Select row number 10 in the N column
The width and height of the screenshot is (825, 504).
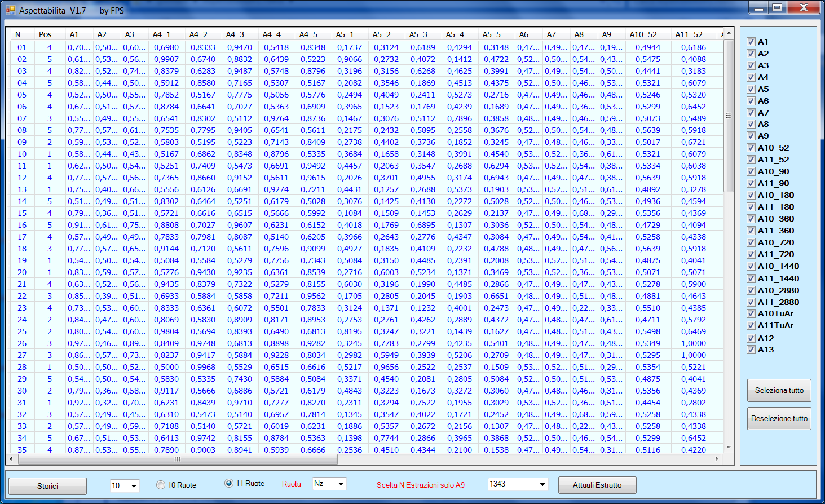[x=22, y=154]
